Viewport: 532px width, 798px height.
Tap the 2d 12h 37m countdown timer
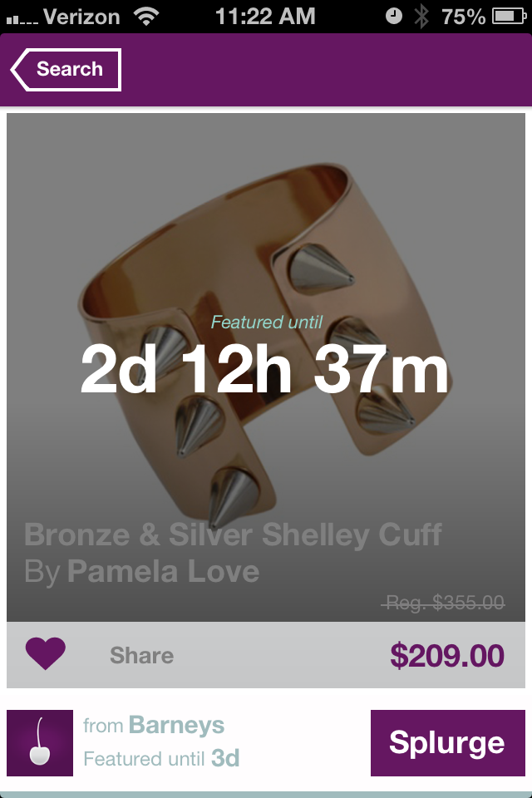point(264,368)
